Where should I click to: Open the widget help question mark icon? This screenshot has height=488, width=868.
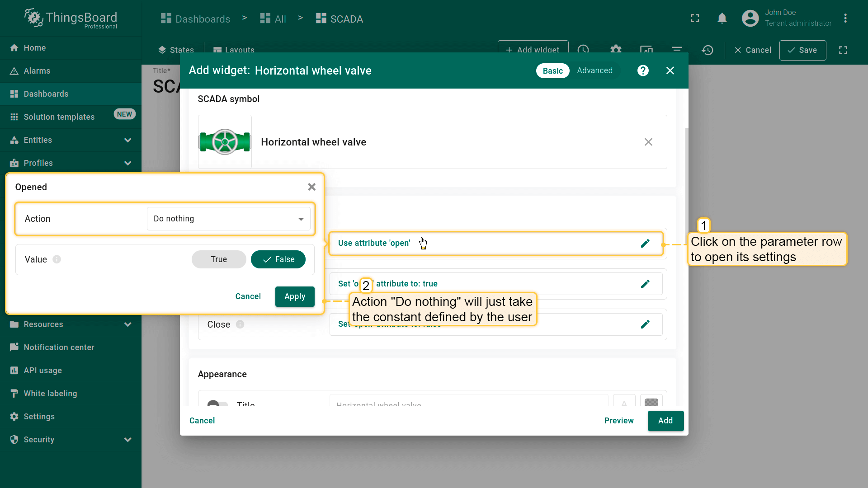tap(643, 70)
